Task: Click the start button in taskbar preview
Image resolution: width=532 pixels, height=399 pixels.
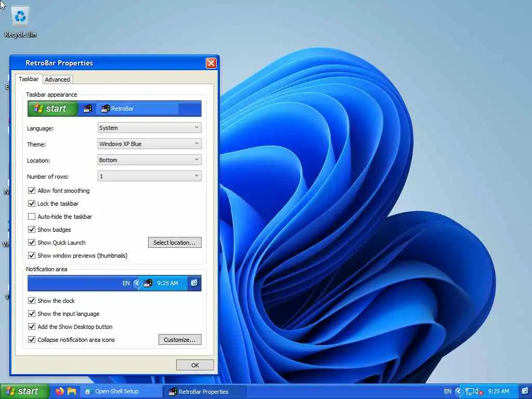Action: tap(52, 109)
